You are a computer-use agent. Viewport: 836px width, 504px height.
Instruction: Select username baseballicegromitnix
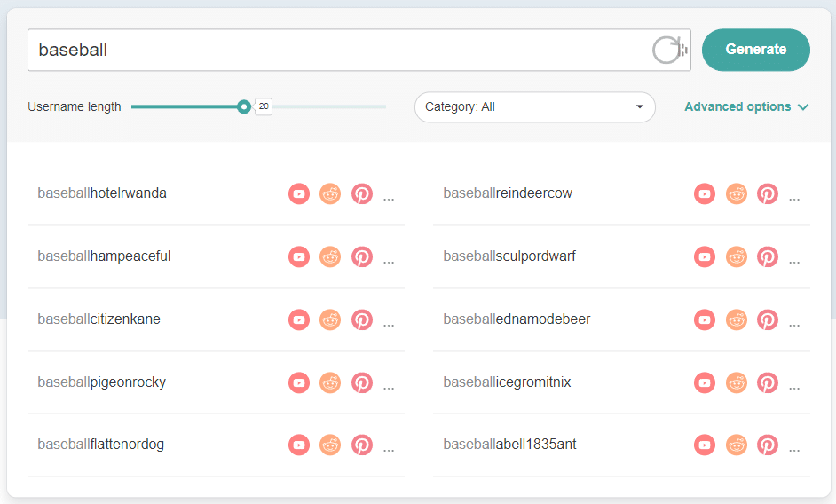[507, 382]
